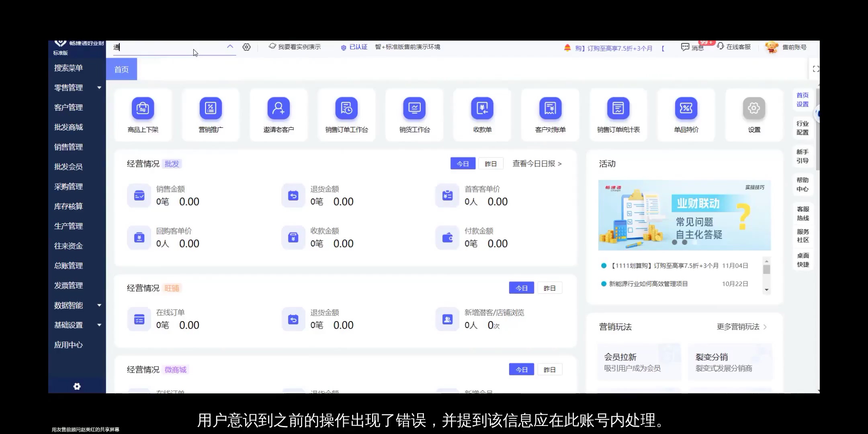Launch the 销售订单工作台 icon
Screen dimensions: 868x434
[x=346, y=115]
